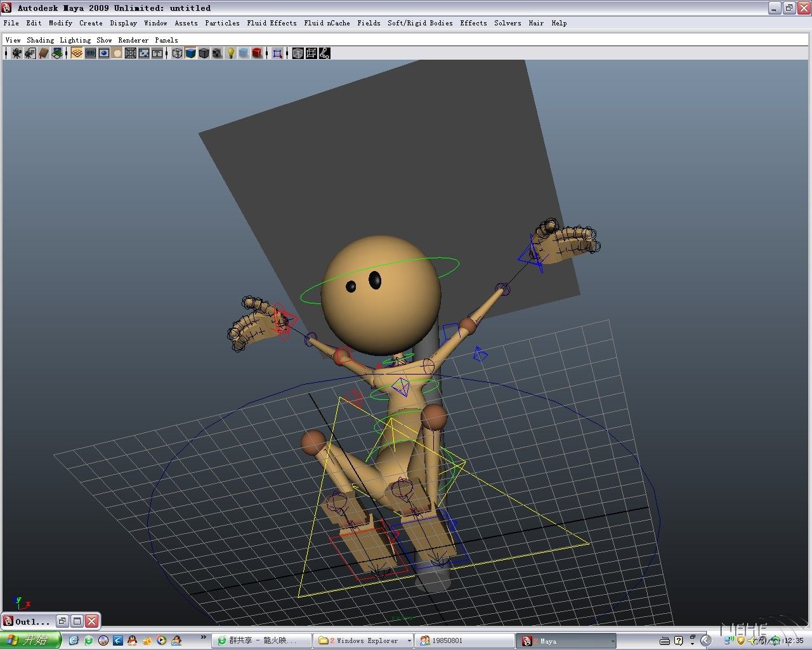
Task: Open the Window menu
Action: click(155, 23)
